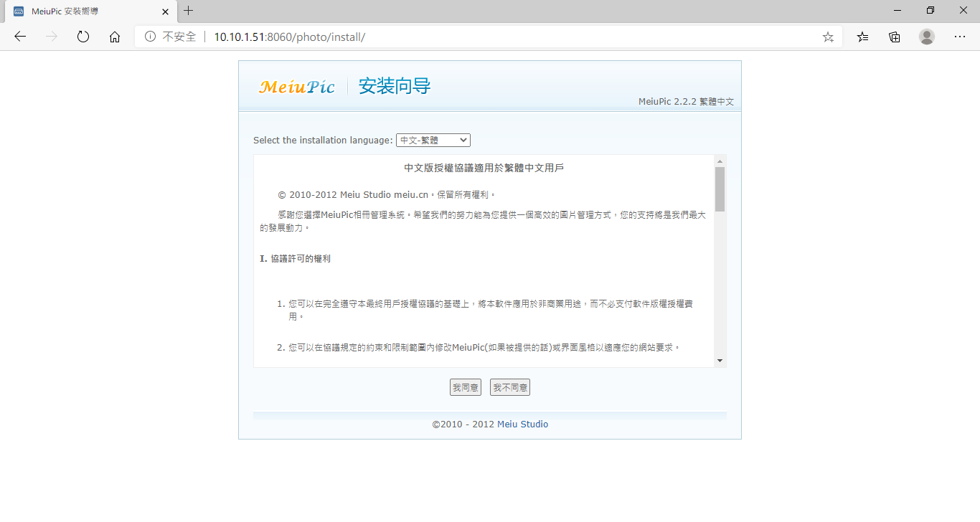Open the browser home page

coord(115,37)
